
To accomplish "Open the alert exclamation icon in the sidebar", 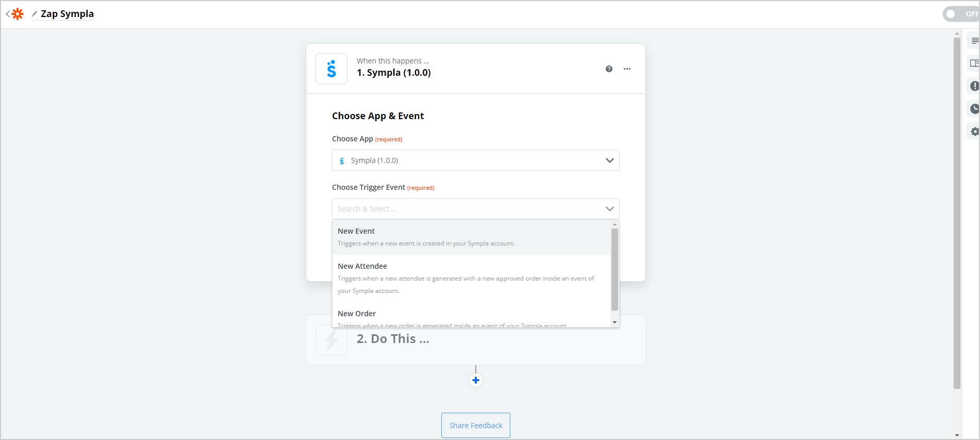I will 974,86.
